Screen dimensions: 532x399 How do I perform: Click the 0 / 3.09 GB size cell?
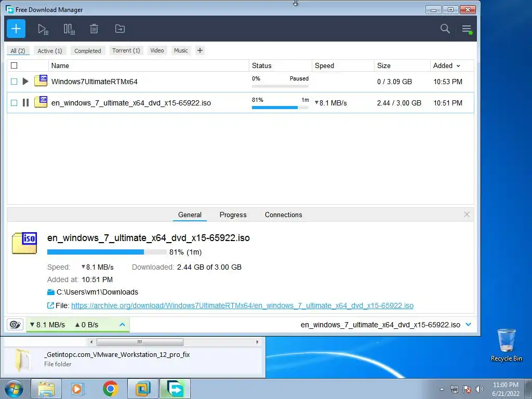click(394, 82)
